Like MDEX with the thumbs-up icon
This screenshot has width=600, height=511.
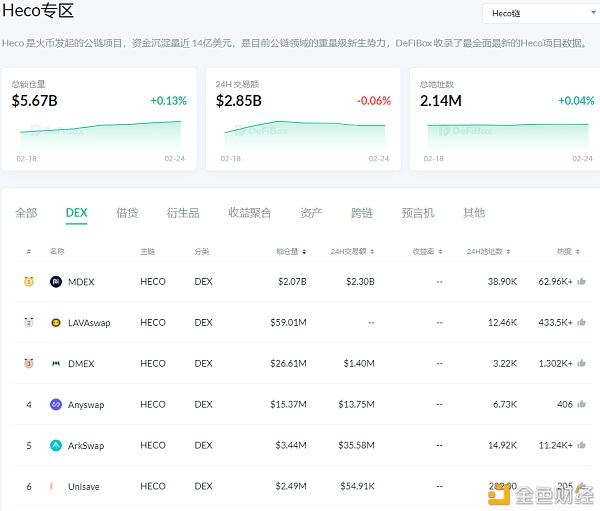pos(582,281)
